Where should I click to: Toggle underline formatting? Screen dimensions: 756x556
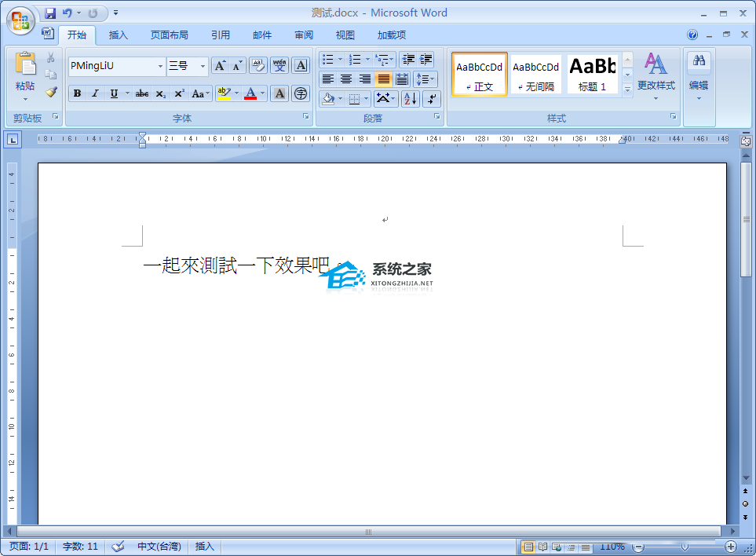114,93
